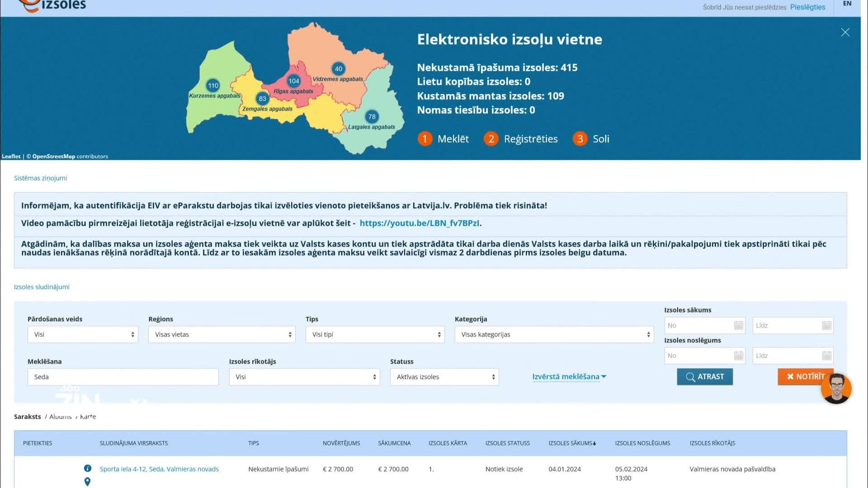Image resolution: width=868 pixels, height=488 pixels.
Task: Open calendar icon for Izsoles noslēgums Līdz field
Action: click(x=826, y=356)
